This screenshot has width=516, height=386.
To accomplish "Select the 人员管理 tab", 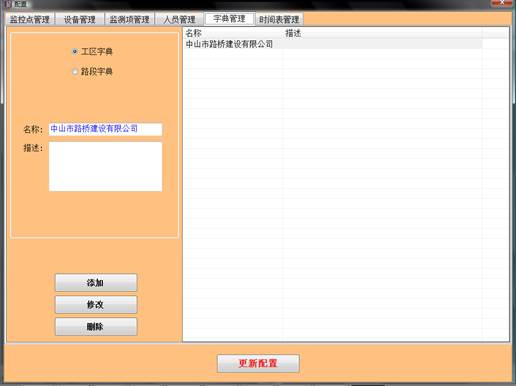I will [179, 19].
